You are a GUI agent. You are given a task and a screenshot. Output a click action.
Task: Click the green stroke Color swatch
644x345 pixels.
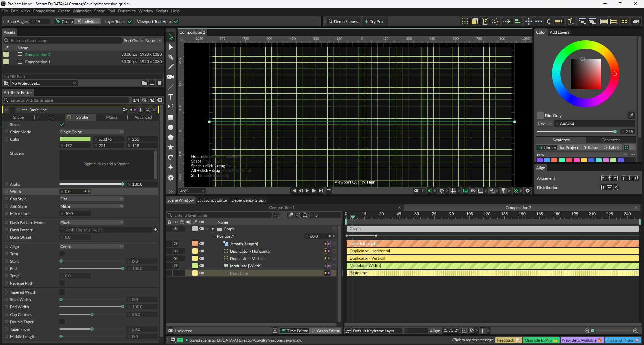click(x=75, y=139)
